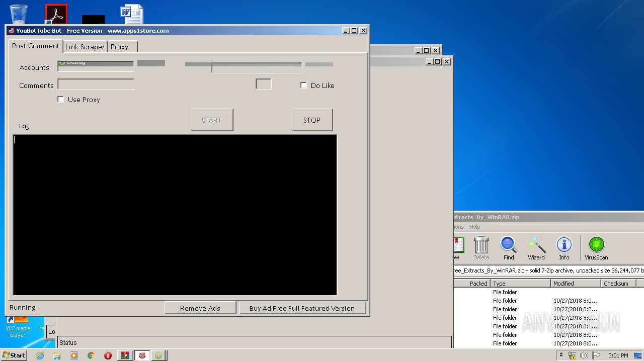Show archive Info in WinRAR
The width and height of the screenshot is (644, 362).
coord(564,248)
